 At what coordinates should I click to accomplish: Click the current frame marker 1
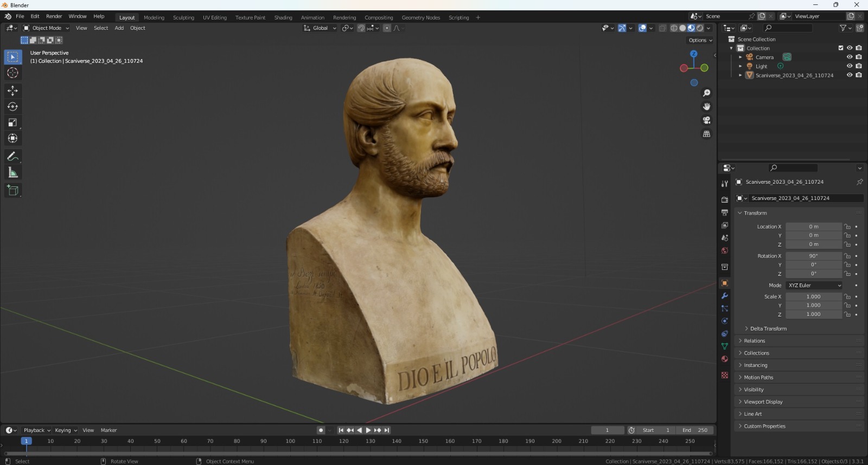[x=26, y=441]
